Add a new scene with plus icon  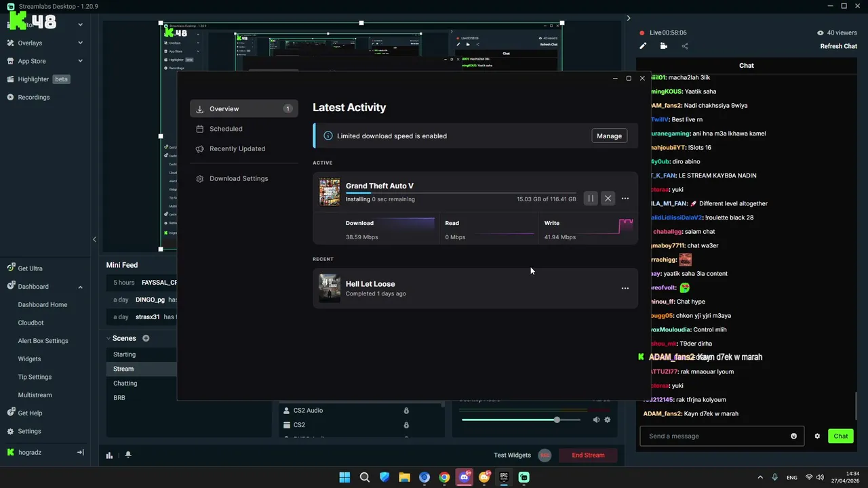pos(146,338)
